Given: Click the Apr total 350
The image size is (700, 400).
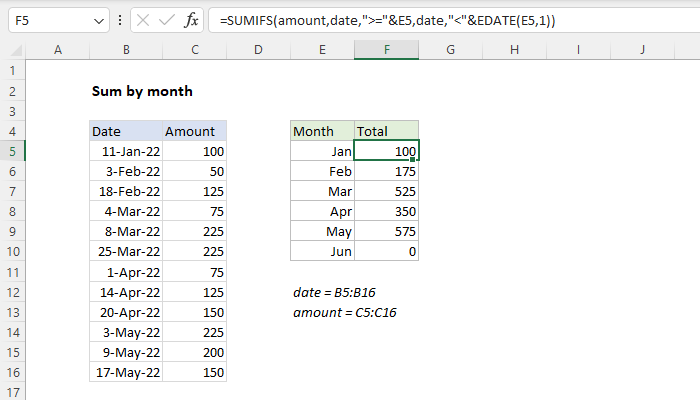Looking at the screenshot, I should [387, 212].
